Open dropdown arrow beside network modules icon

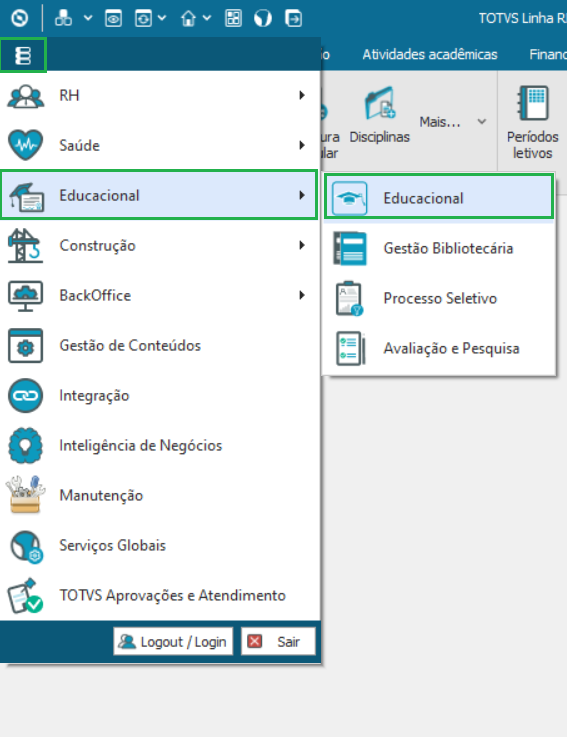tap(88, 18)
